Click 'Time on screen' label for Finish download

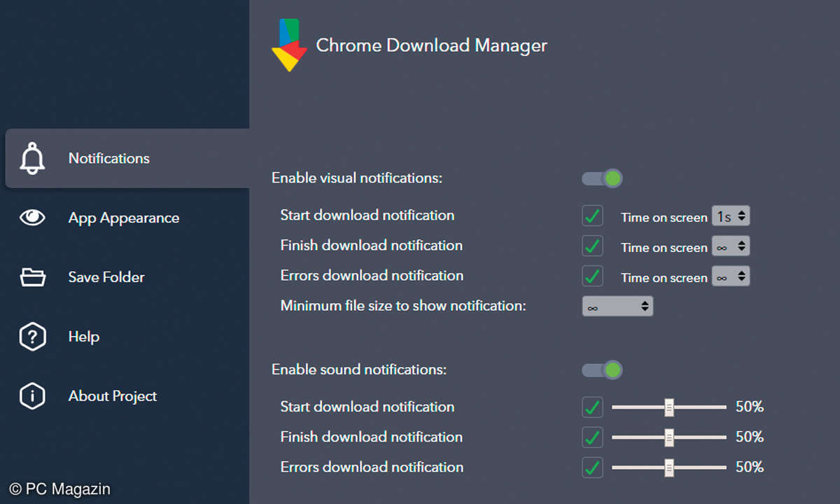pyautogui.click(x=664, y=248)
